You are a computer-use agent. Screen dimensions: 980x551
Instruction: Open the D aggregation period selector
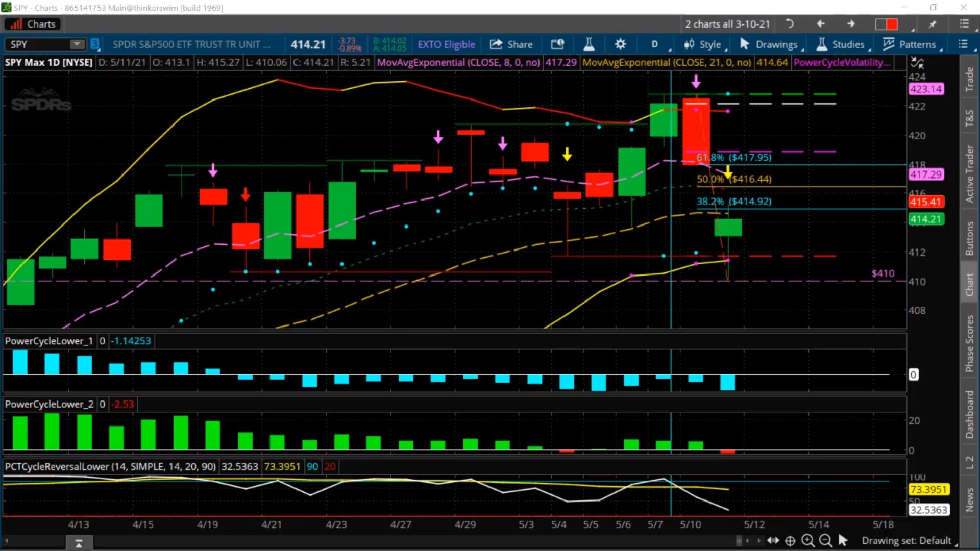655,44
